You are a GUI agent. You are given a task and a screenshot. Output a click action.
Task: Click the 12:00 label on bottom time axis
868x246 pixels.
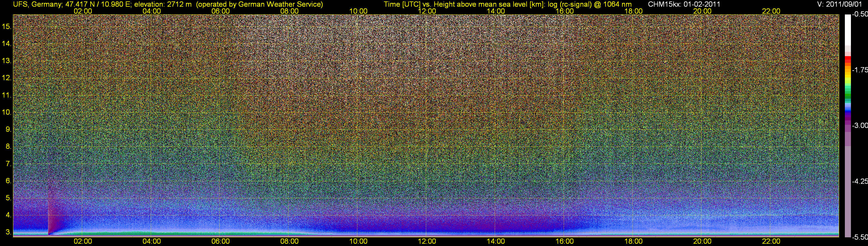coord(427,241)
